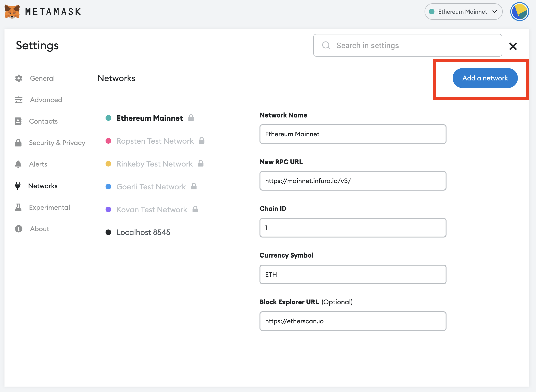The height and width of the screenshot is (392, 536).
Task: Click the teal dot next to Ethereum Mainnet in list
Action: pyautogui.click(x=108, y=118)
